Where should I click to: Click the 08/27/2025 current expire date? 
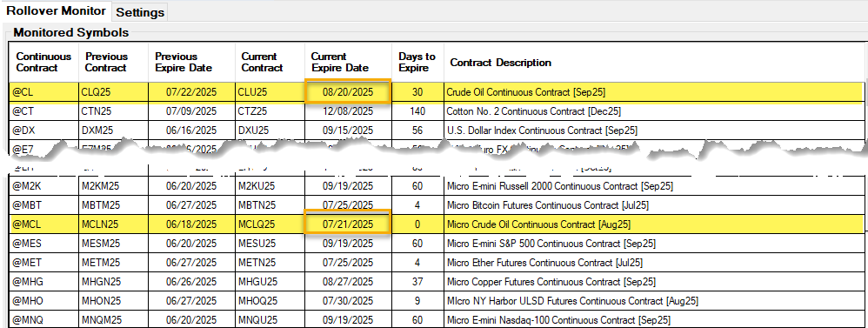coord(348,282)
